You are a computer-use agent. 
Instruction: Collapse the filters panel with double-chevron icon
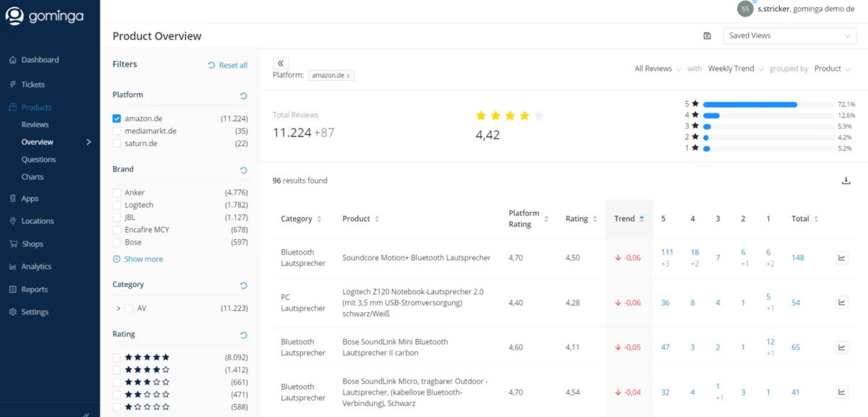pyautogui.click(x=281, y=64)
